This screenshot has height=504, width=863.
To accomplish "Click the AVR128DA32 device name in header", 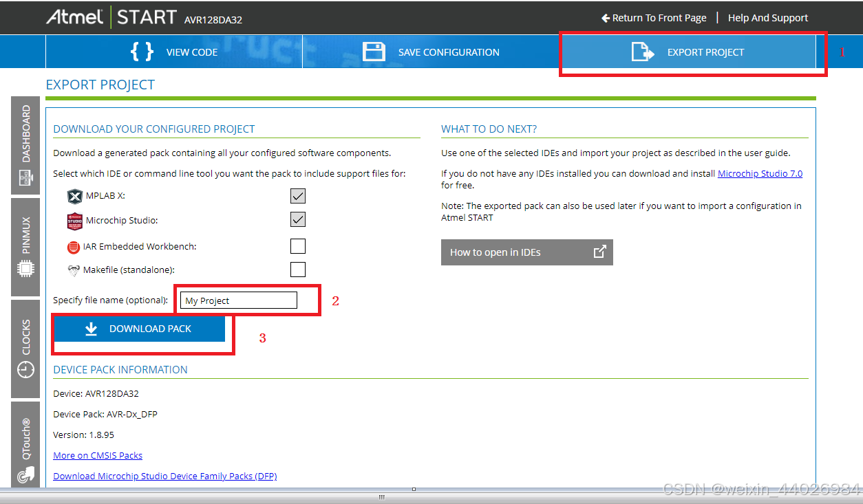I will click(213, 20).
